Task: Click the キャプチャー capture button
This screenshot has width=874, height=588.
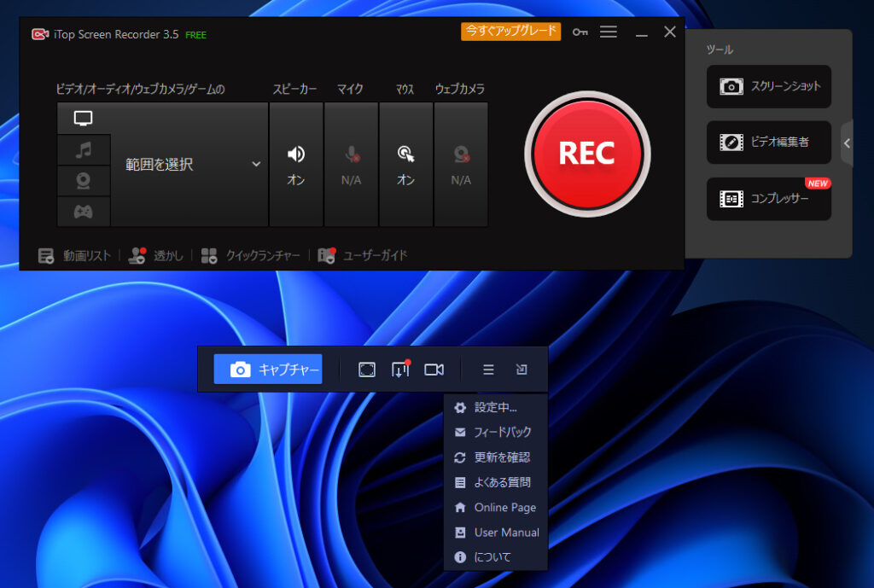Action: coord(268,369)
